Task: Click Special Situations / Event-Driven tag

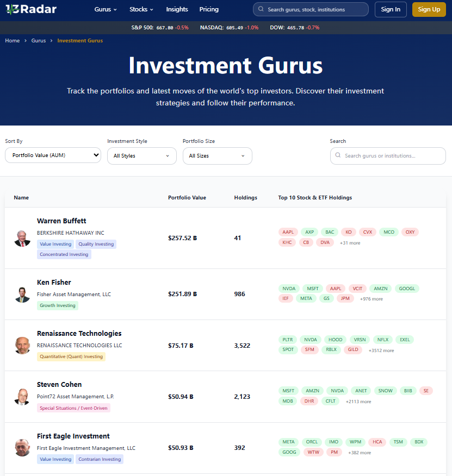Action: (x=73, y=408)
